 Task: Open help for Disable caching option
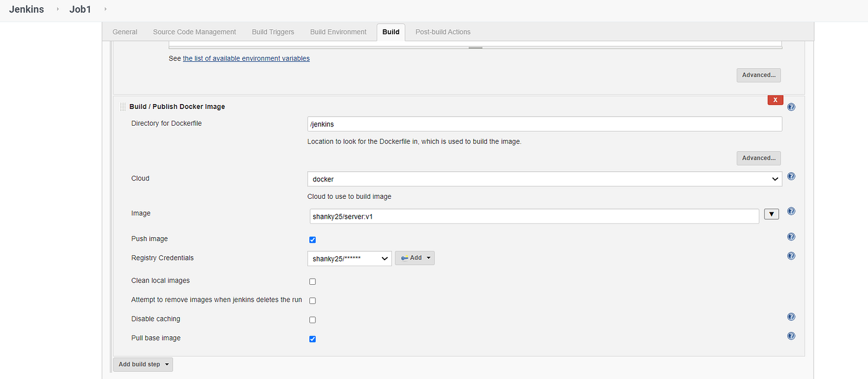790,316
